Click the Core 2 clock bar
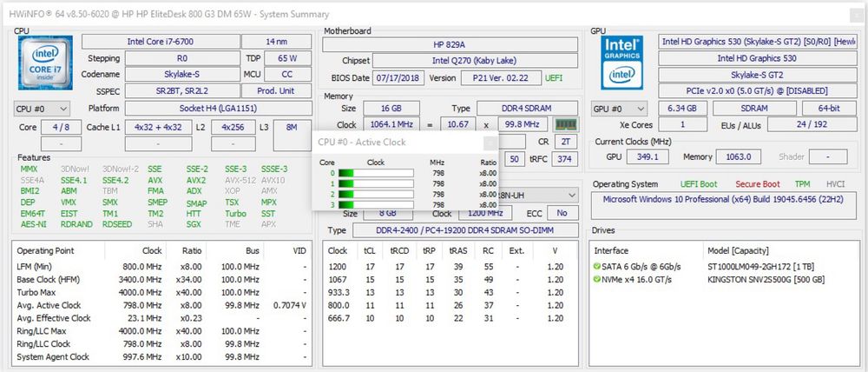This screenshot has height=372, width=868. [376, 194]
